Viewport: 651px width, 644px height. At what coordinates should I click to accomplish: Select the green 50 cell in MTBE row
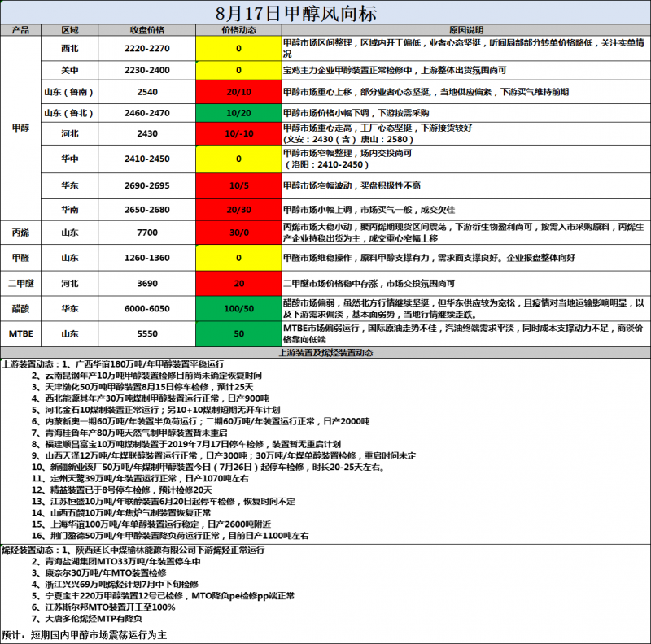point(238,334)
